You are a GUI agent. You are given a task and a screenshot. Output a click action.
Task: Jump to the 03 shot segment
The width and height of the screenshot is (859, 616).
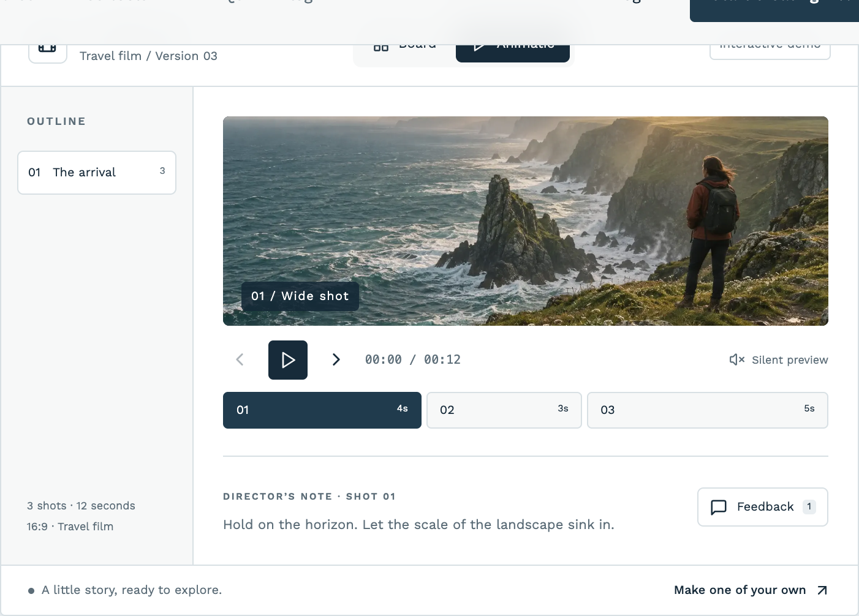pyautogui.click(x=708, y=410)
